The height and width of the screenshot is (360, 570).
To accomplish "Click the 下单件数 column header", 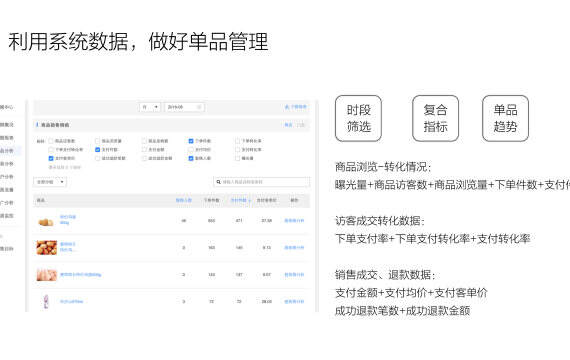I will 211,200.
